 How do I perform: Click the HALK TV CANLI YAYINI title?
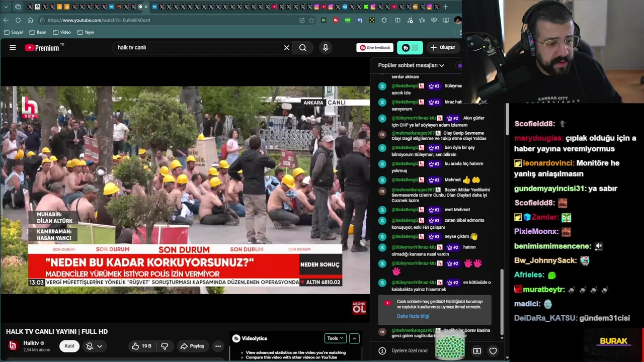[57, 331]
